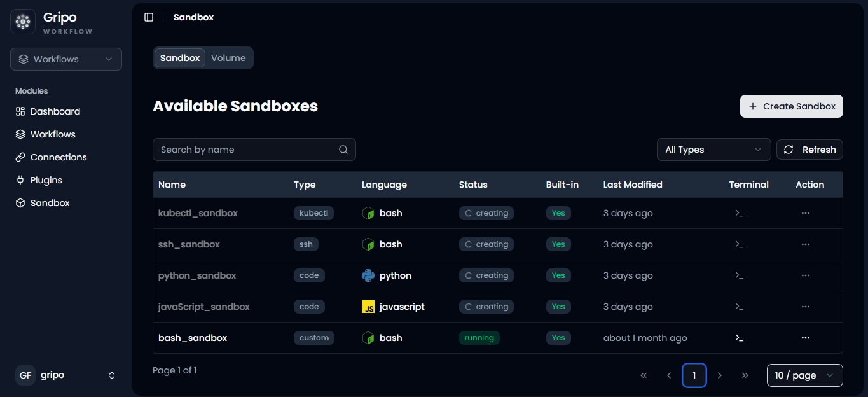Image resolution: width=868 pixels, height=397 pixels.
Task: Open terminal for bash_sandbox
Action: (739, 338)
